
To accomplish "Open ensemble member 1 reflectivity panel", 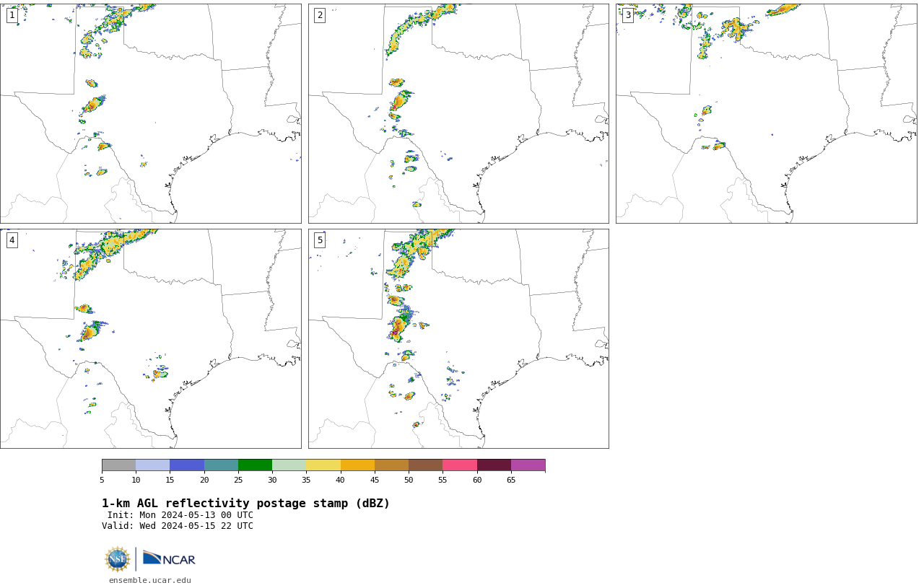I will click(150, 113).
